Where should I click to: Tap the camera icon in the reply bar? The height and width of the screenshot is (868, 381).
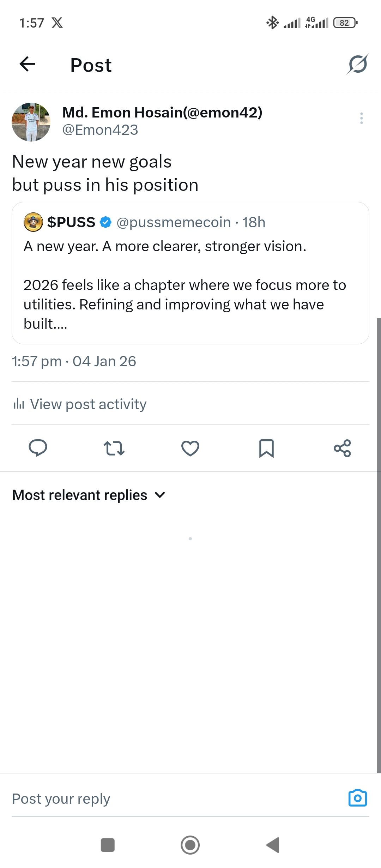(x=357, y=798)
